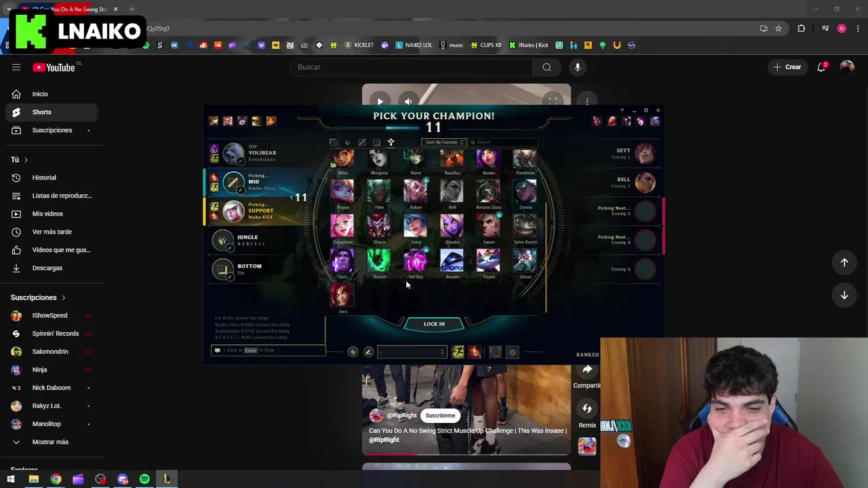Pick the Swain champion portrait

(x=488, y=226)
